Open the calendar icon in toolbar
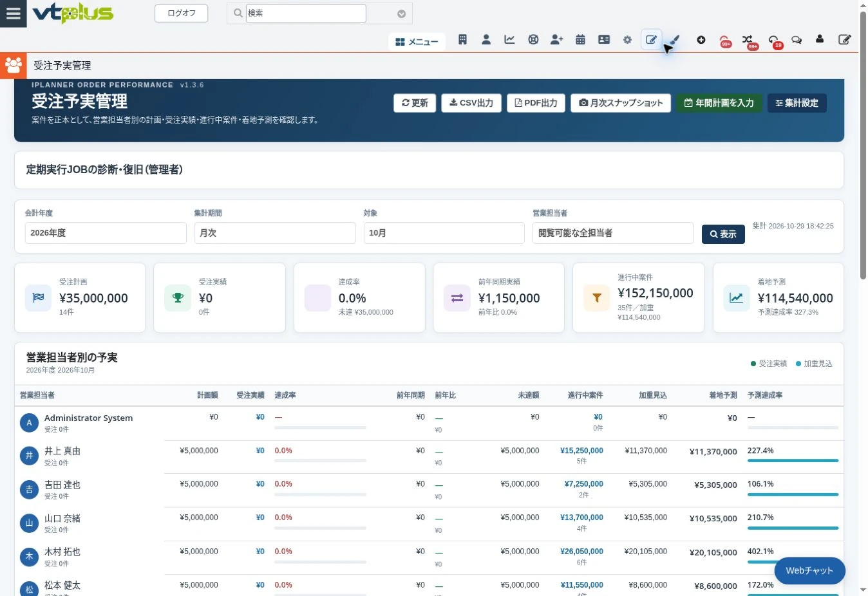868x596 pixels. tap(580, 40)
